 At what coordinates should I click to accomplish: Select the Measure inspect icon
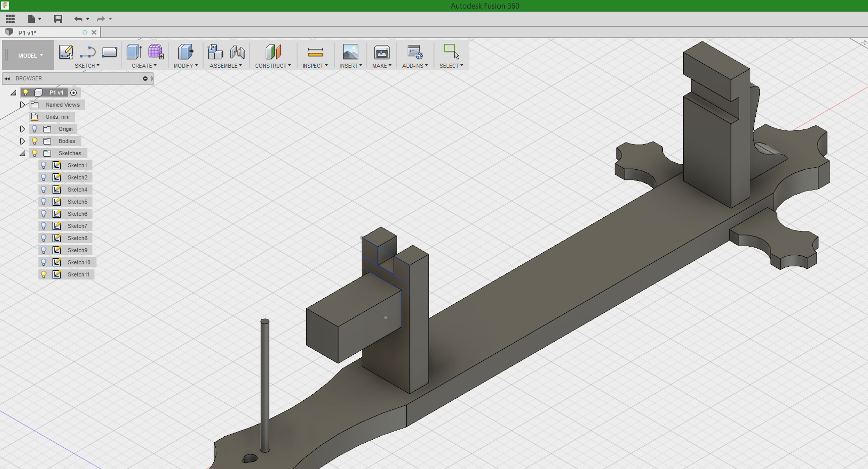pyautogui.click(x=315, y=52)
